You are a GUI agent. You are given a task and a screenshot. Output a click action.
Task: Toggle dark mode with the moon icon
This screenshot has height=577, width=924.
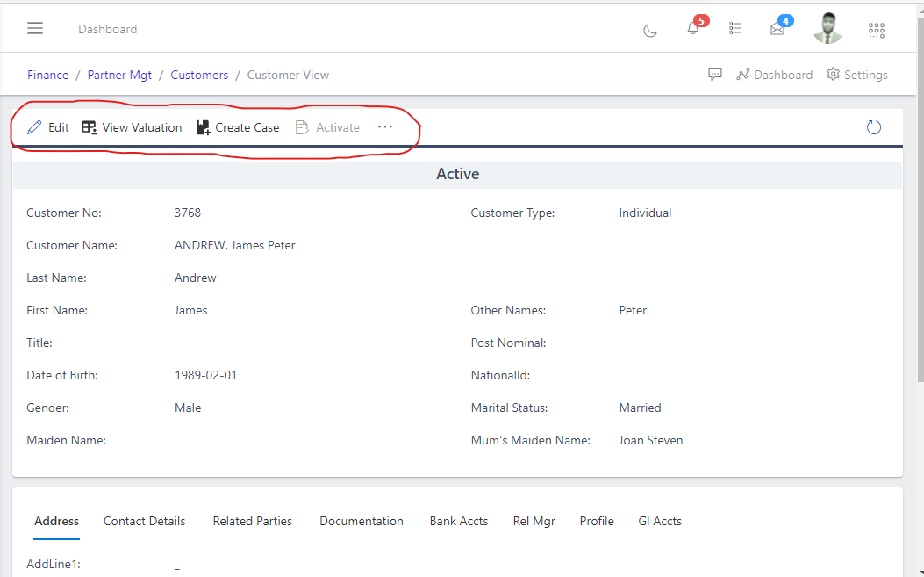click(649, 30)
